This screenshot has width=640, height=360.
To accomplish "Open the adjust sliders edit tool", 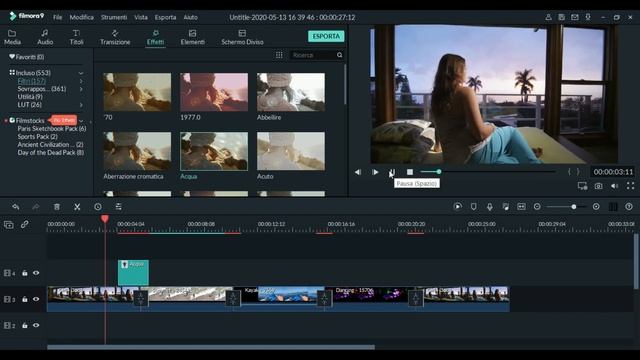I will click(118, 207).
